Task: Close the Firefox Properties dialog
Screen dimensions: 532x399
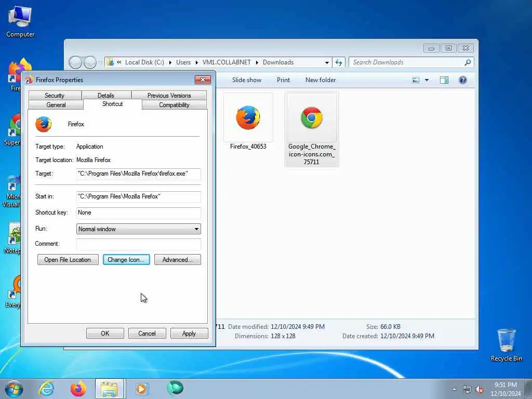Action: [x=203, y=79]
